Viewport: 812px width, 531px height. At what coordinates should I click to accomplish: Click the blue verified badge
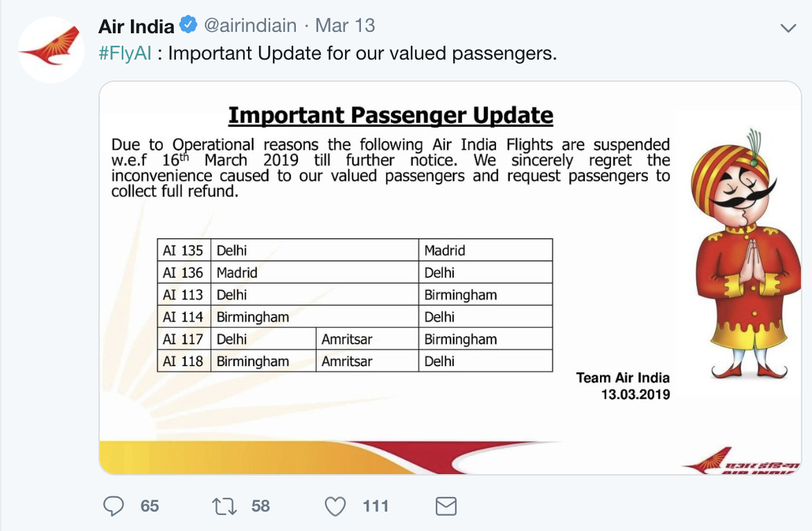click(188, 26)
